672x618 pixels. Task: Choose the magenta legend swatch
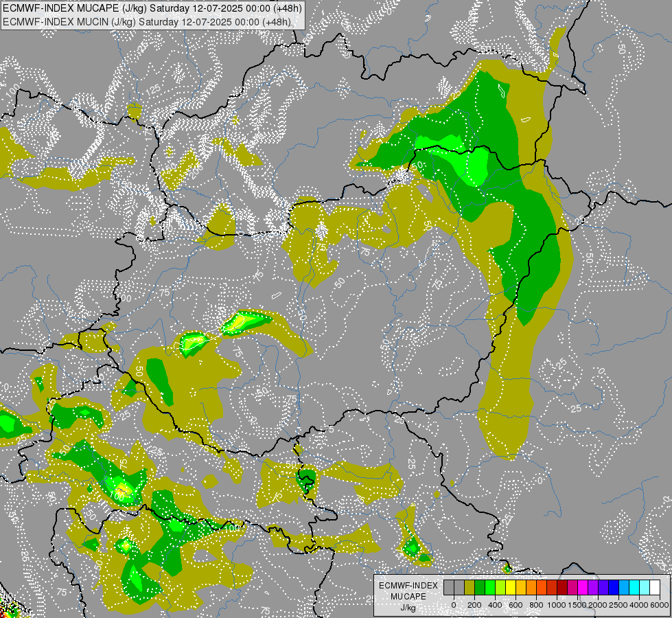(583, 588)
